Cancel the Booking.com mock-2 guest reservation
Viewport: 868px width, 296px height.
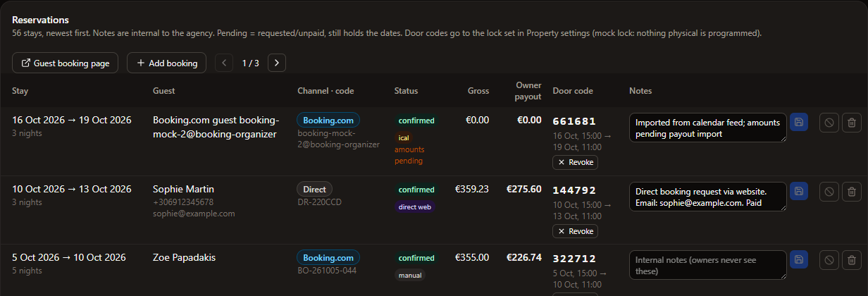coord(829,123)
